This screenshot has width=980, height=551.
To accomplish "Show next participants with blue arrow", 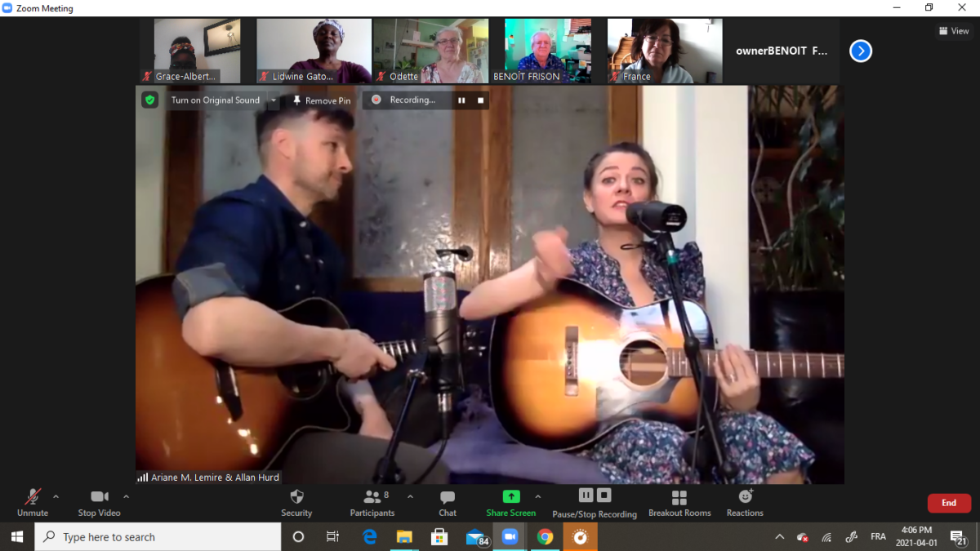I will pos(861,51).
